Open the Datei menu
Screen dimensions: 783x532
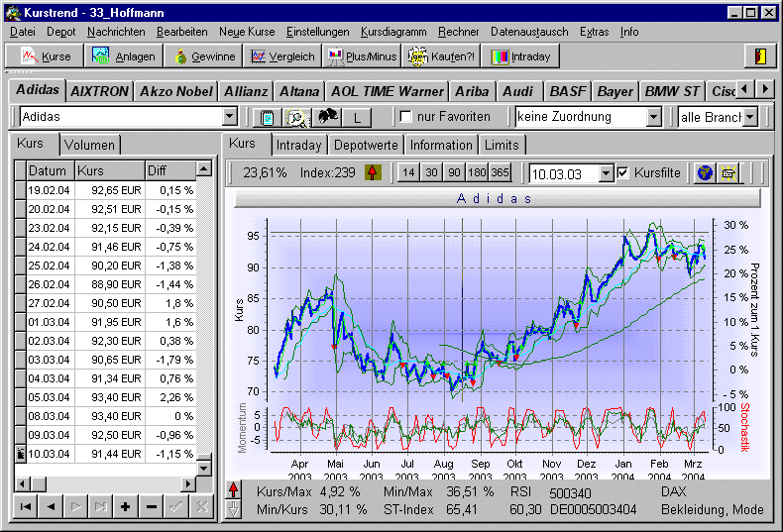click(x=23, y=32)
